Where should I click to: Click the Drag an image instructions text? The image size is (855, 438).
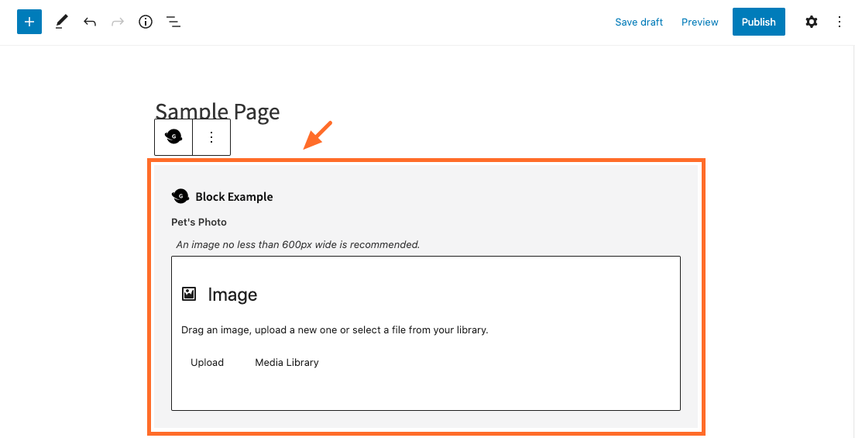334,330
